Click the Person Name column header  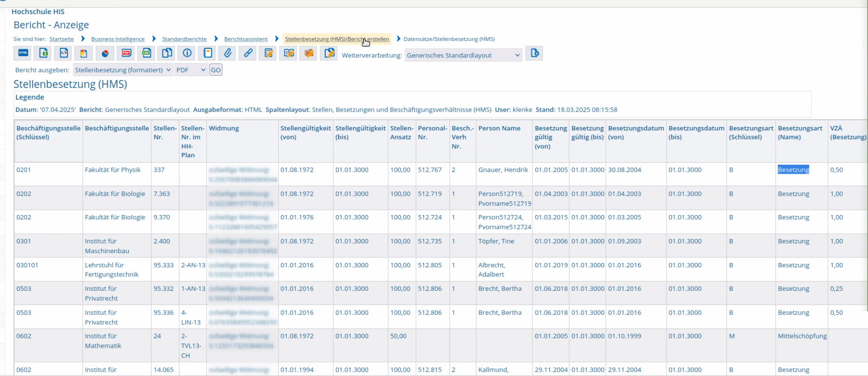coord(499,128)
